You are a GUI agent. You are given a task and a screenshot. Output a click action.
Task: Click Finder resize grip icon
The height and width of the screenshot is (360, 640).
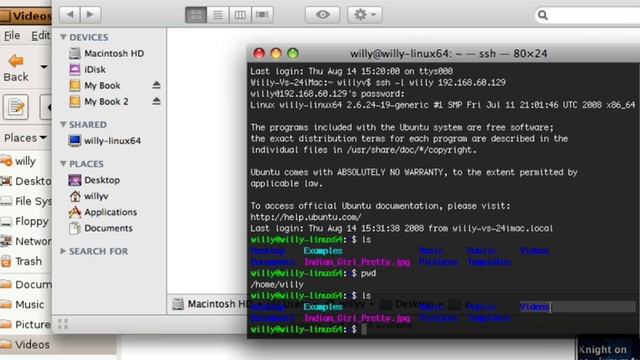63,324
